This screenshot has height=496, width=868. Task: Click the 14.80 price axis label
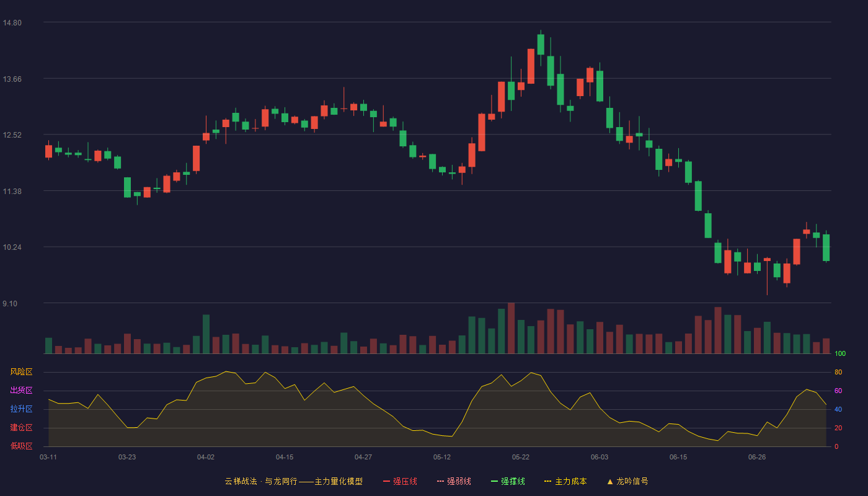tap(12, 23)
